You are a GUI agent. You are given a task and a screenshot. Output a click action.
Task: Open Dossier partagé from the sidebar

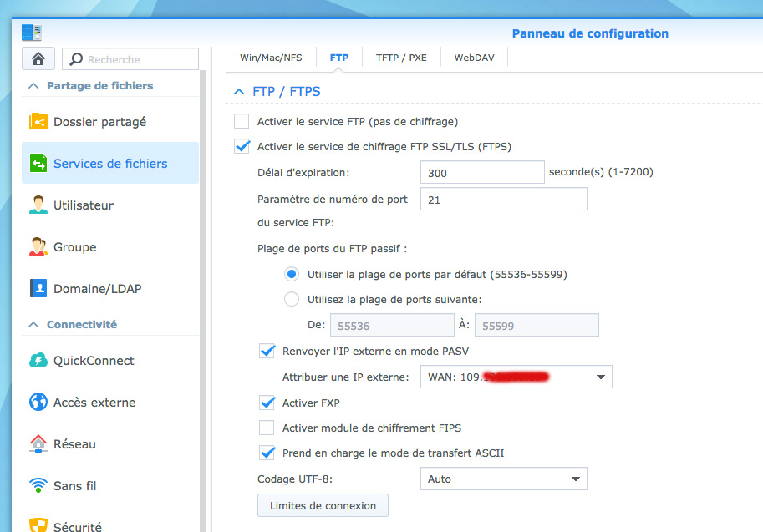click(99, 122)
